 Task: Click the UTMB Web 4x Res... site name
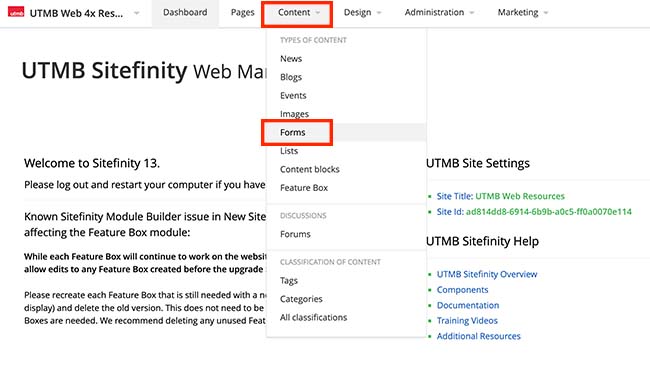[x=76, y=13]
